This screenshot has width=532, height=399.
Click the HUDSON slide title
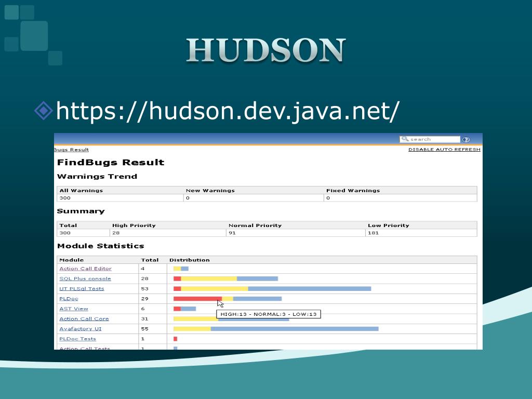pos(266,50)
